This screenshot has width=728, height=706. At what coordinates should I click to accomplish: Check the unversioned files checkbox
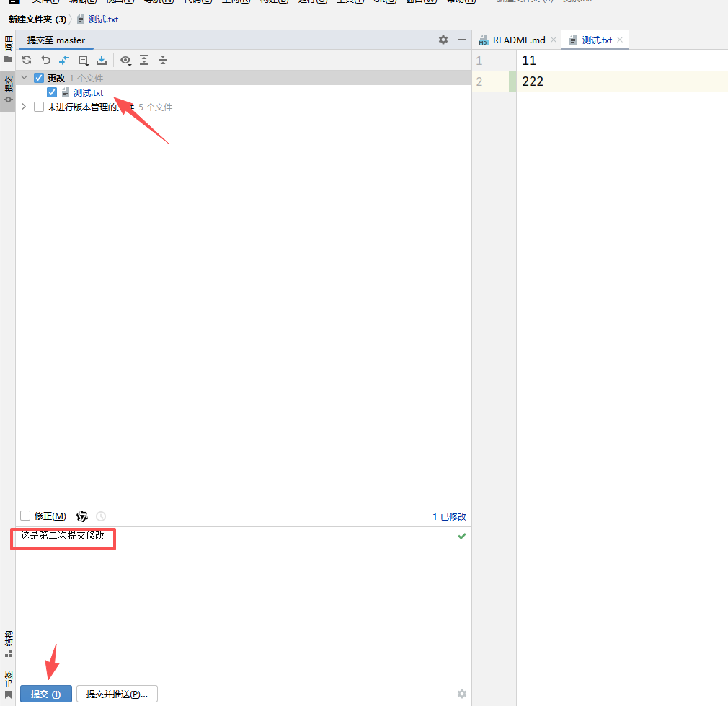click(39, 107)
